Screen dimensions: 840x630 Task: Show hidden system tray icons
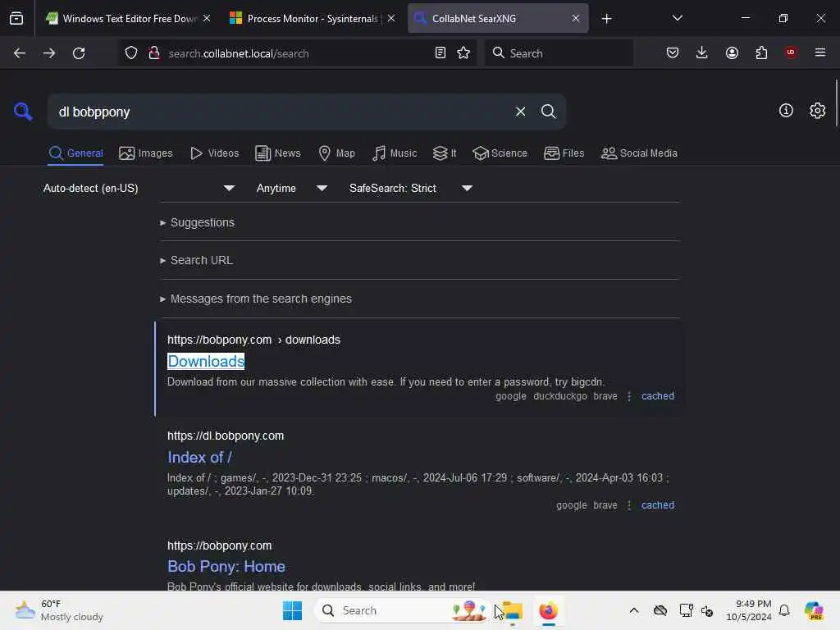pyautogui.click(x=634, y=610)
